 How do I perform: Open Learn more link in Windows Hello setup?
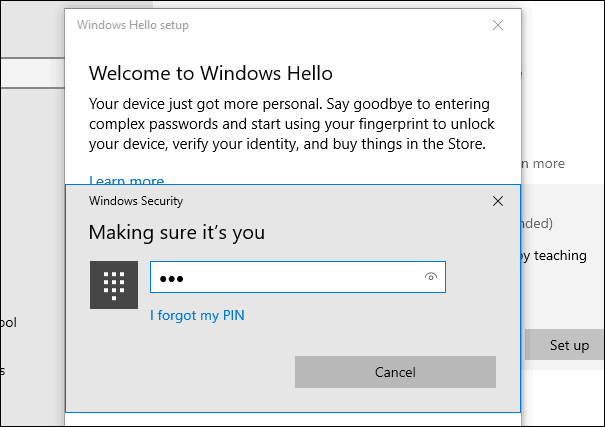pos(127,180)
